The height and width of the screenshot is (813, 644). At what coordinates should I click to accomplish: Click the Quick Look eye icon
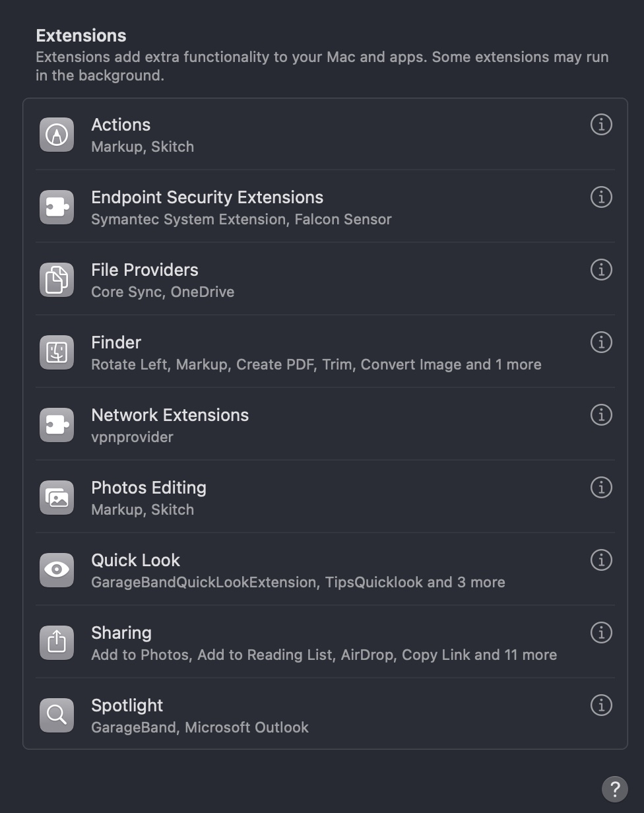(57, 570)
